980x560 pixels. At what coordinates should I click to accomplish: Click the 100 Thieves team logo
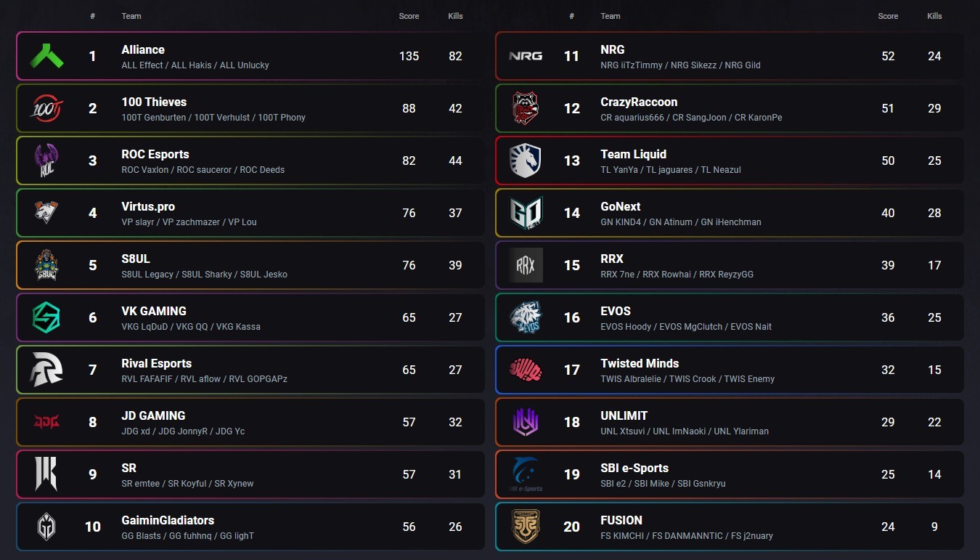pyautogui.click(x=46, y=108)
